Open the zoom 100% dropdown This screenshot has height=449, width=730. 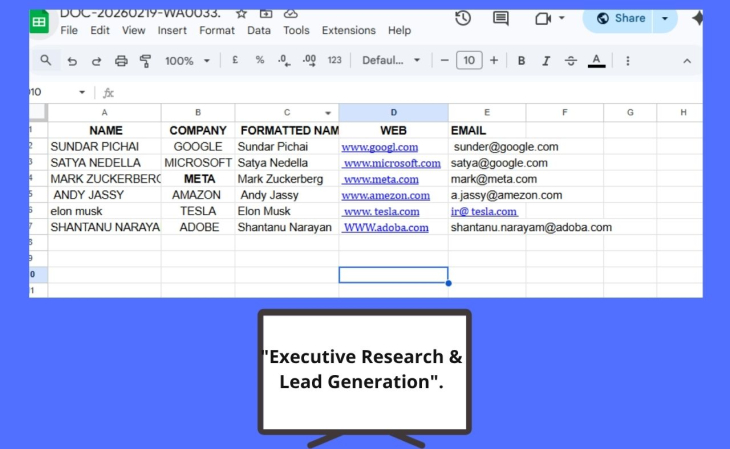coord(187,61)
